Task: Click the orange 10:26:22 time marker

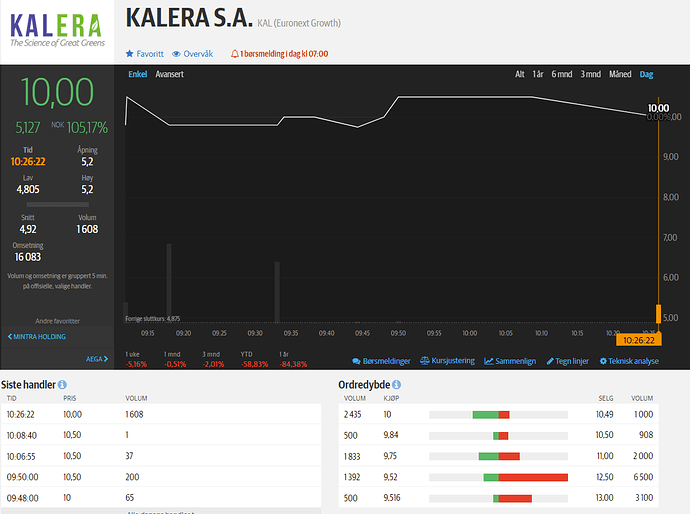Action: (x=639, y=340)
